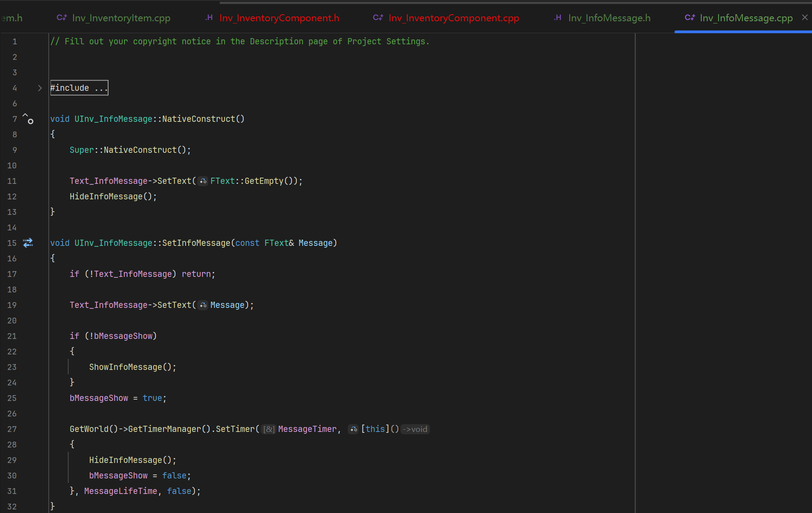Viewport: 812px width, 513px height.
Task: Click the "ShowInfoMessage" call on line 23
Action: point(125,367)
